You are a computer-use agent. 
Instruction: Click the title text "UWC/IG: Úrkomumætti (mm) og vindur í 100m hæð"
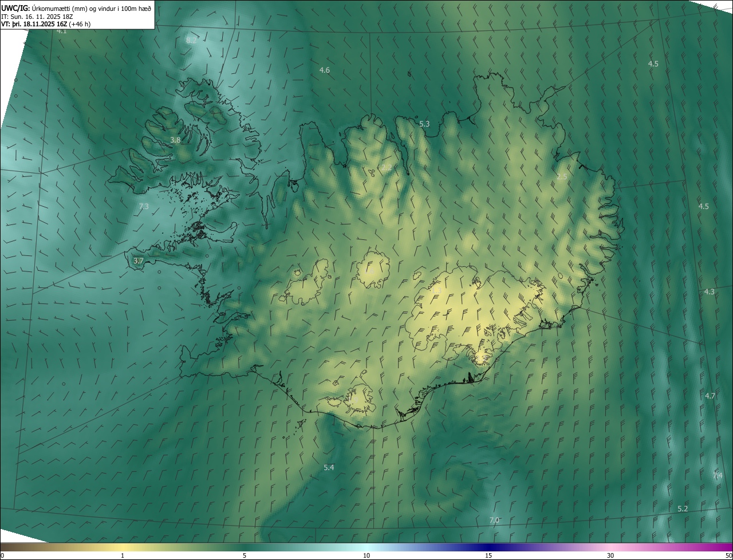tap(76, 8)
